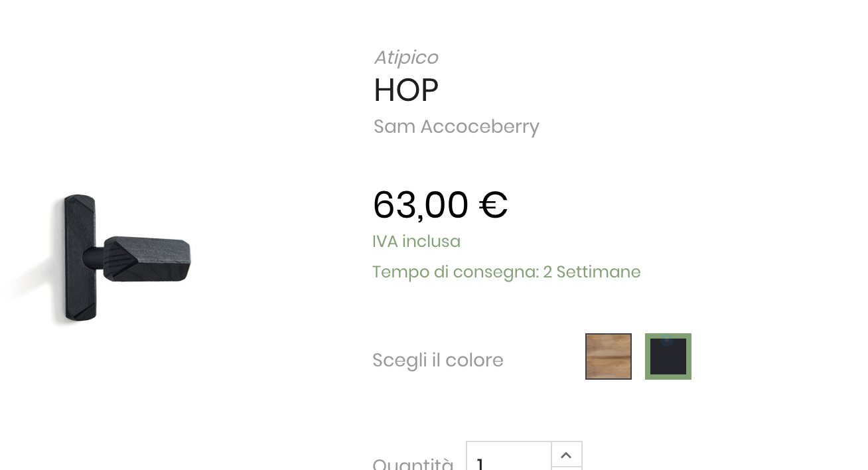
Task: Open designer Sam Accoceberry's page
Action: 456,126
